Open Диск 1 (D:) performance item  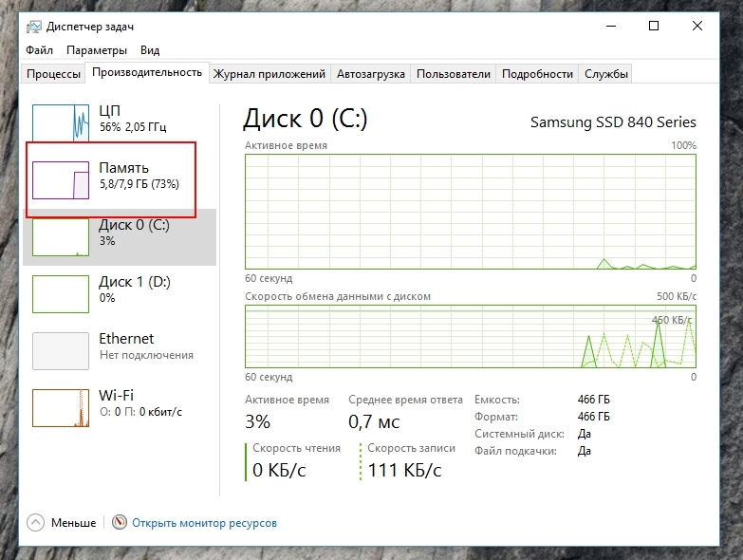[x=133, y=289]
